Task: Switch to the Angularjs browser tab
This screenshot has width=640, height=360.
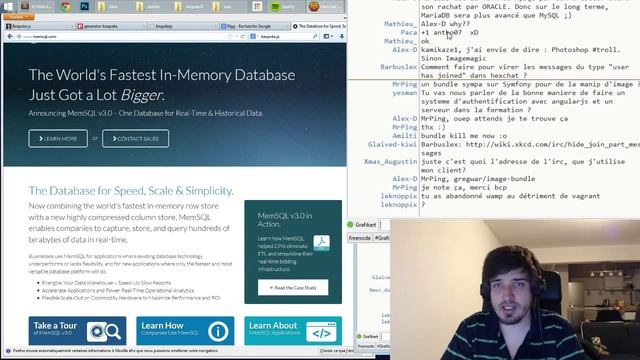Action: (x=182, y=26)
